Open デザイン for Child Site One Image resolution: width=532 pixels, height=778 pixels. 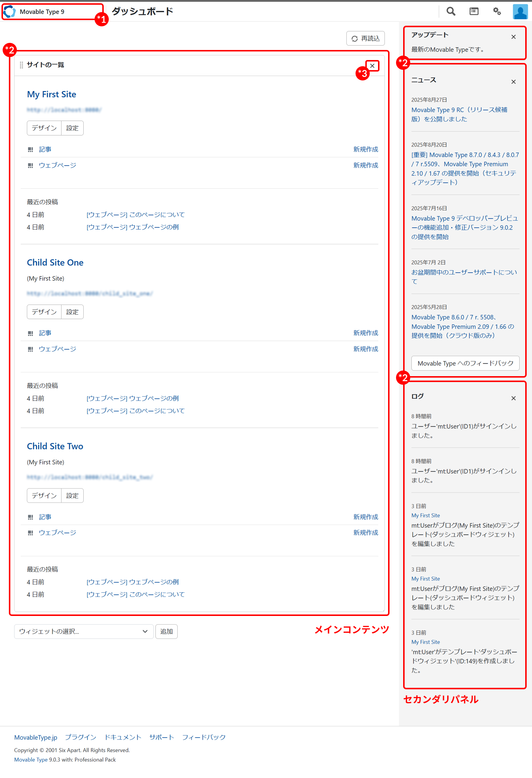click(44, 312)
